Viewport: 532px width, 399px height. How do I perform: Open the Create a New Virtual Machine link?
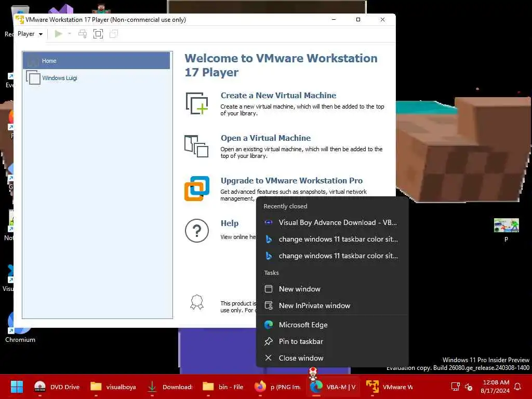tap(278, 96)
